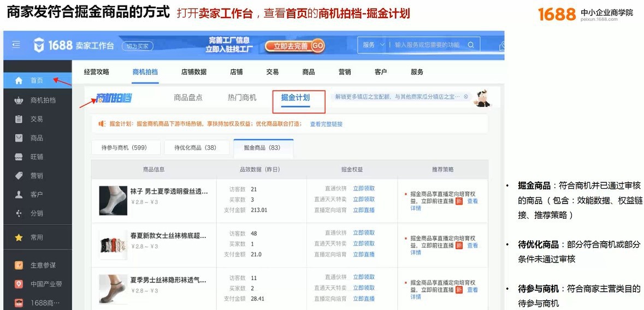The height and width of the screenshot is (310, 644).
Task: Click 立即领取 for 直通伙拼 in the 夏季男士丝袜 row
Action: click(x=364, y=277)
